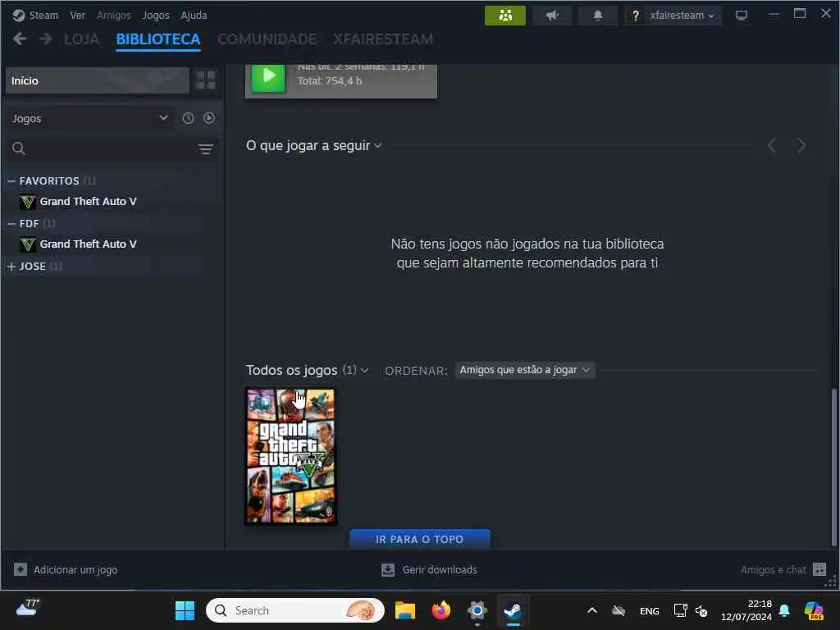This screenshot has height=630, width=840.
Task: Click the Windows taskbar Search box
Action: (x=295, y=610)
